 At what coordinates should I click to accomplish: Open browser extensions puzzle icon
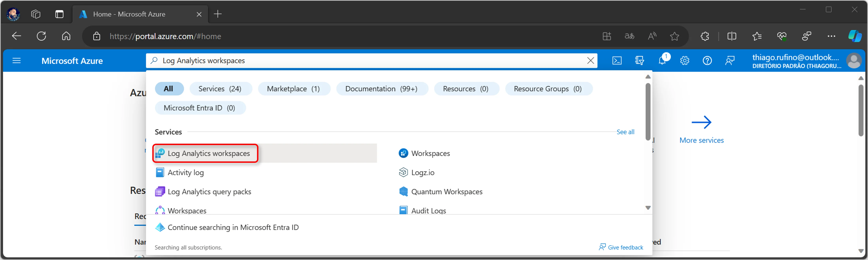pyautogui.click(x=705, y=36)
